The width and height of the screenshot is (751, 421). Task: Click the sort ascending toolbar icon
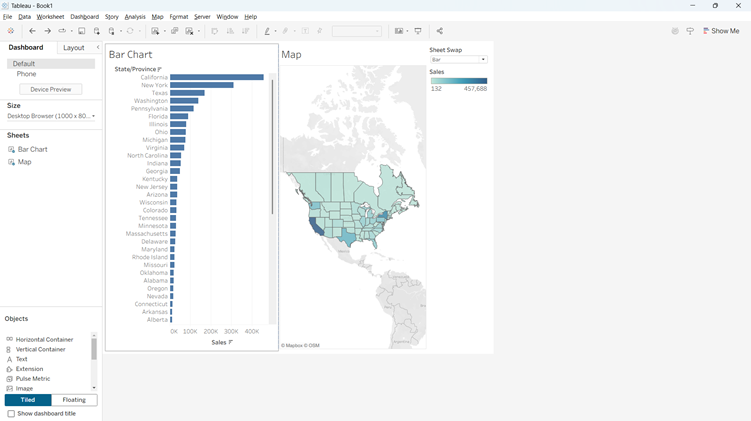point(230,31)
